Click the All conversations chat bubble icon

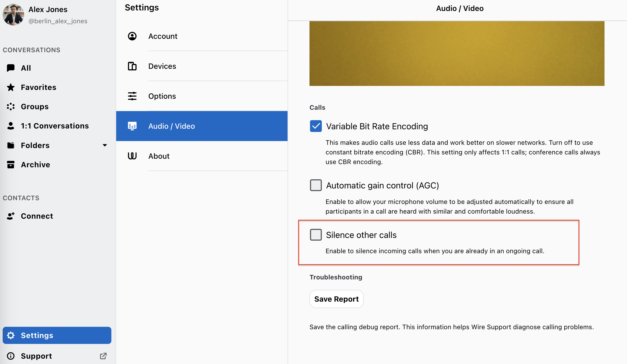click(11, 68)
